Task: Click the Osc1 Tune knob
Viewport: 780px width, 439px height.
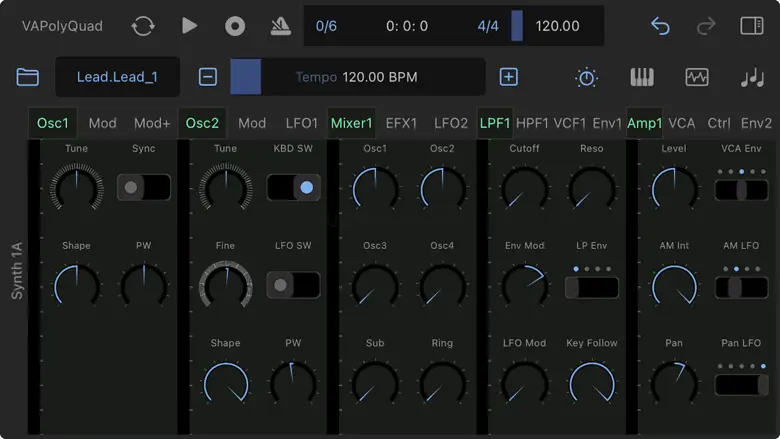Action: point(76,189)
